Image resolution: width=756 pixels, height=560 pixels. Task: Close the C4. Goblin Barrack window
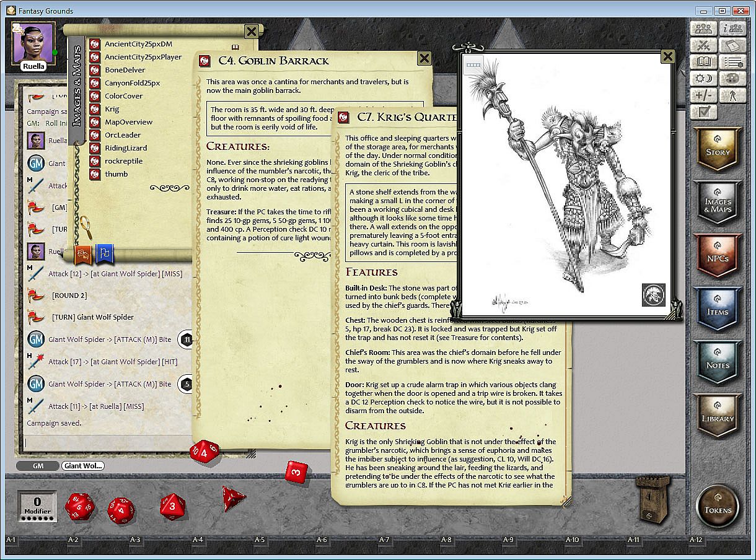(424, 58)
